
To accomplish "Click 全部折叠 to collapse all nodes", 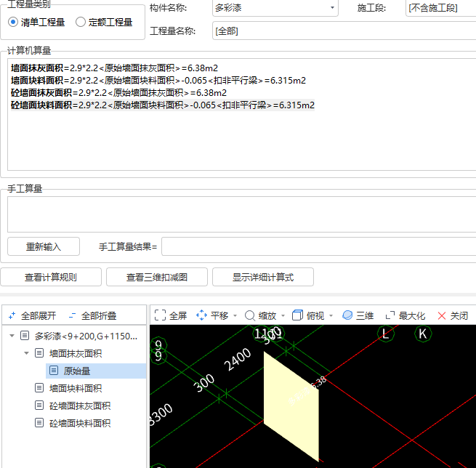I will click(x=92, y=315).
